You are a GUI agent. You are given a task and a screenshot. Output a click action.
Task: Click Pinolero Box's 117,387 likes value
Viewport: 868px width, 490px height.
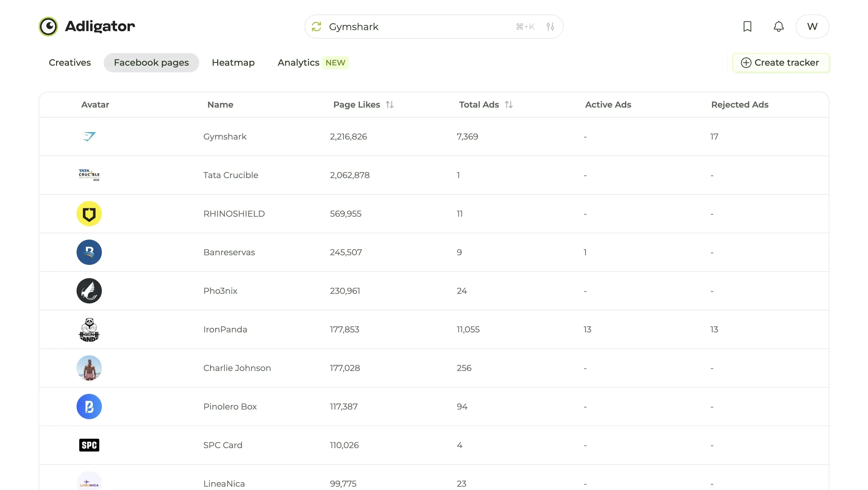click(x=344, y=407)
